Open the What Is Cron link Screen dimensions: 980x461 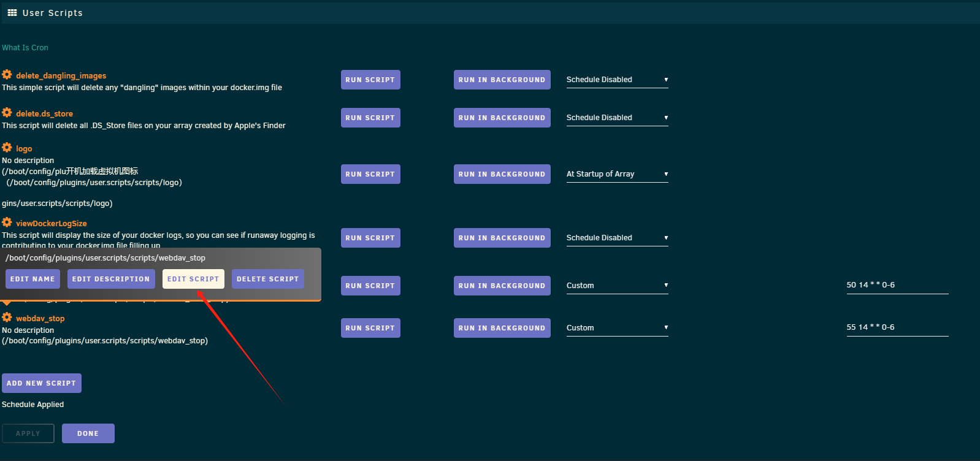25,48
